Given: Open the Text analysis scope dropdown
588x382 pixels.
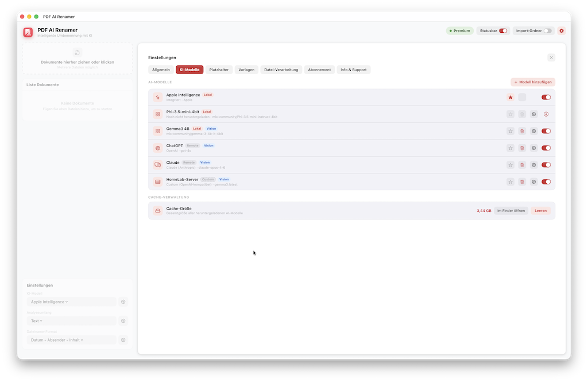Looking at the screenshot, I should [71, 321].
